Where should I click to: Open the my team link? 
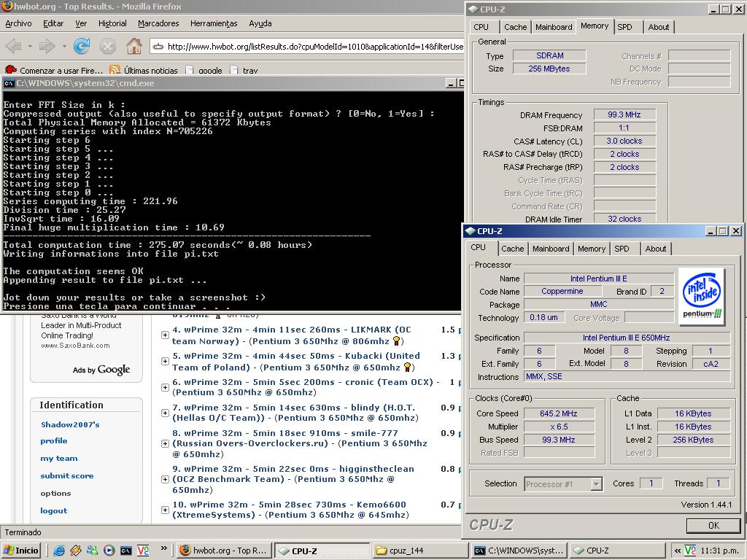point(59,458)
